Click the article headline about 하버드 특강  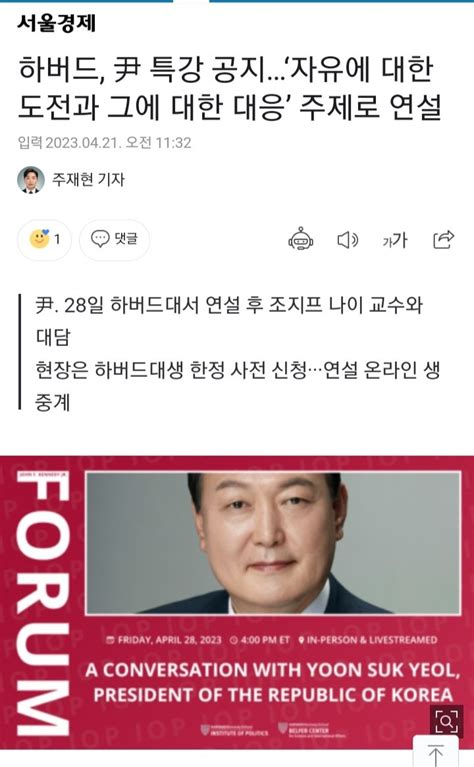click(x=230, y=89)
